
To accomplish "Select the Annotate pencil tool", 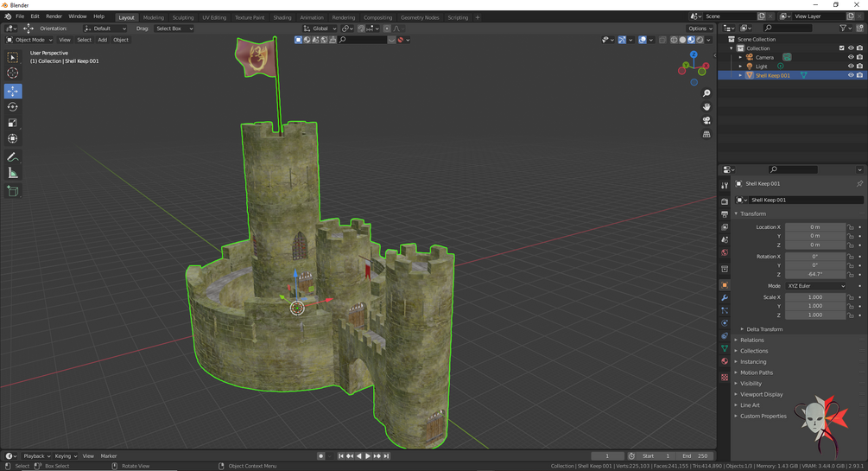I will 13,157.
